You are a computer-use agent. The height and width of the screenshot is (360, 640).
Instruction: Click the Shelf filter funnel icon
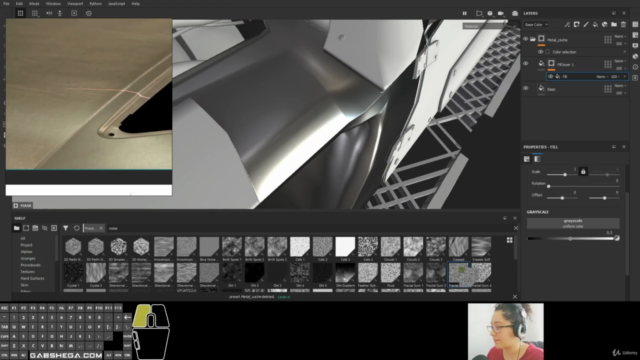tap(66, 228)
